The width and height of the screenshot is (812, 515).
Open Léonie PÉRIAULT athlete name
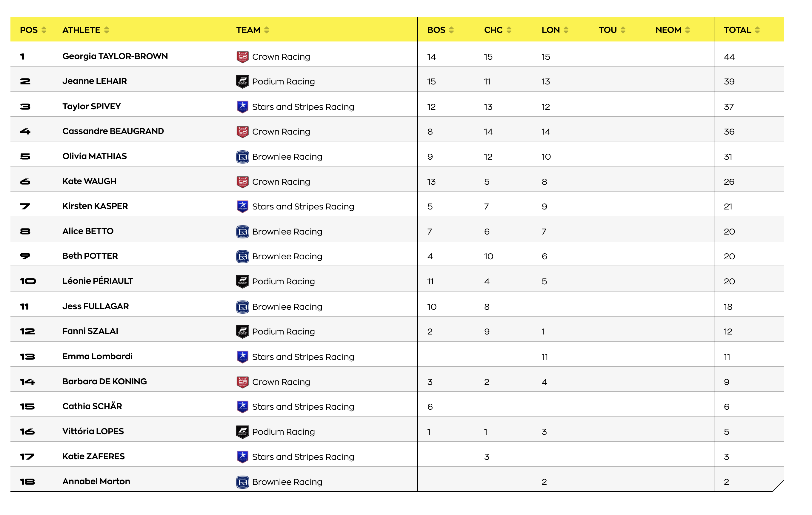point(98,281)
